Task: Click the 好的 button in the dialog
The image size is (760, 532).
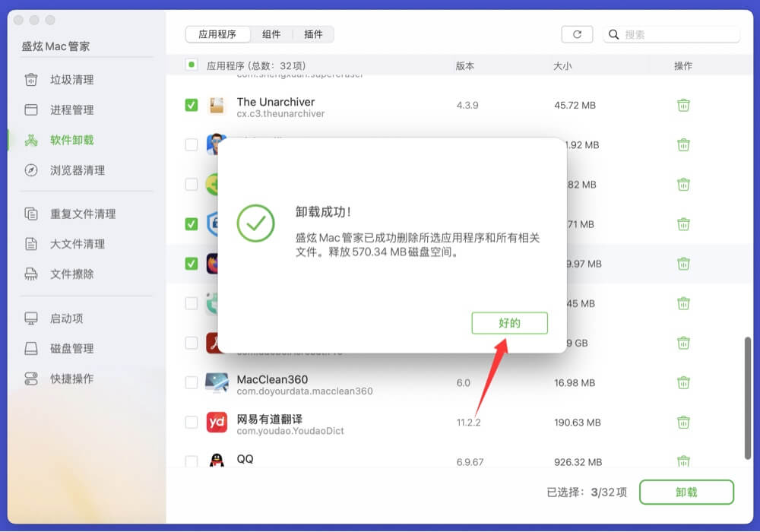Action: point(509,323)
